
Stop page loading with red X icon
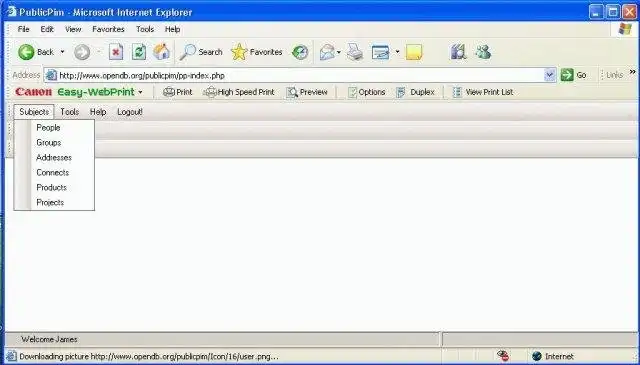tap(116, 52)
